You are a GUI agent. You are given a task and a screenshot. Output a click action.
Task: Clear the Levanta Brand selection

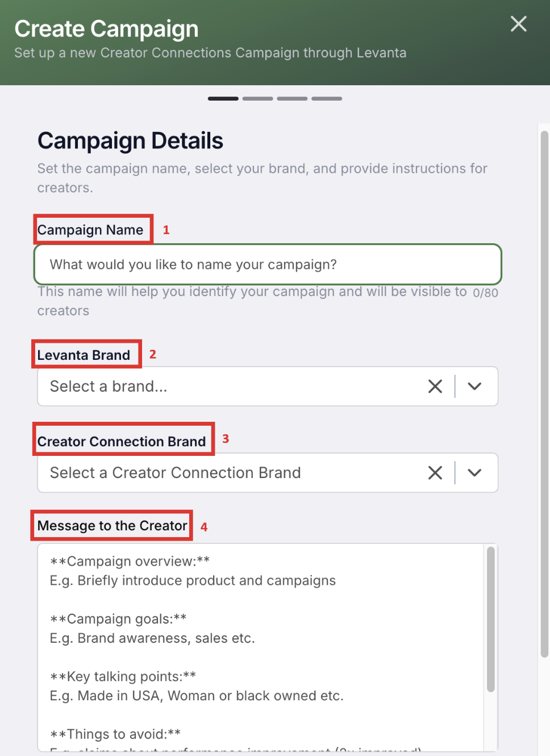(x=435, y=387)
